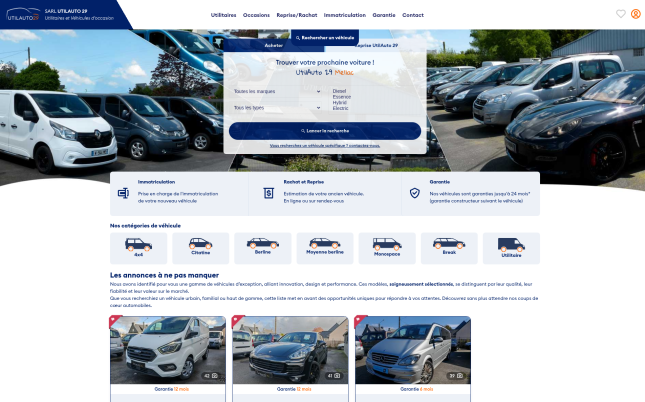
Task: Click the Rachat et Reprise dollar icon
Action: (269, 193)
